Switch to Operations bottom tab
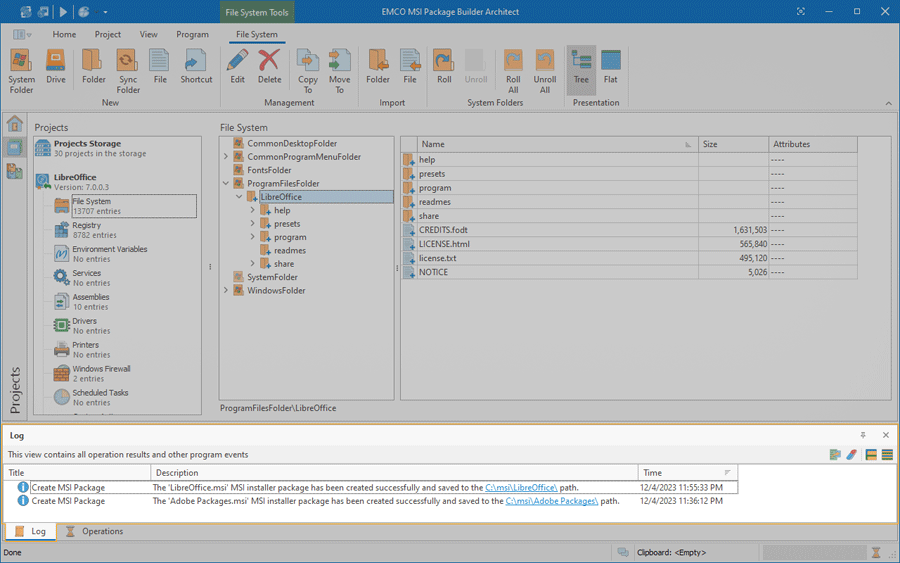Image resolution: width=900 pixels, height=563 pixels. tap(95, 531)
